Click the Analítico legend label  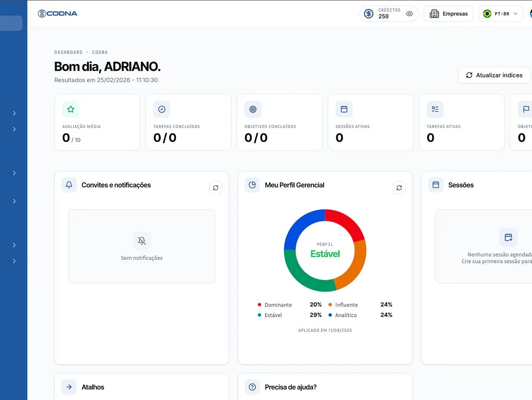point(346,315)
